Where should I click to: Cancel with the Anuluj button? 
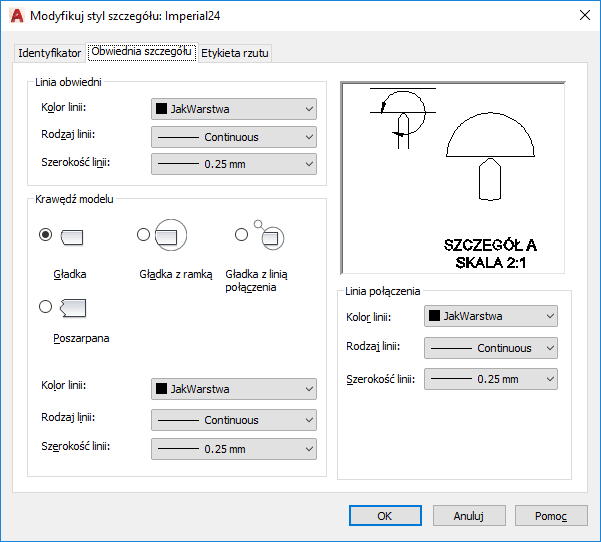tap(469, 516)
